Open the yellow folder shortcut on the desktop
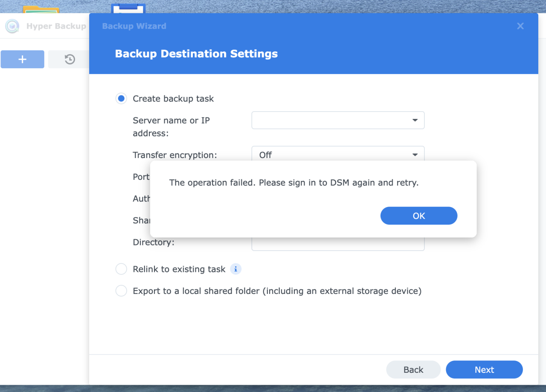 (x=41, y=9)
